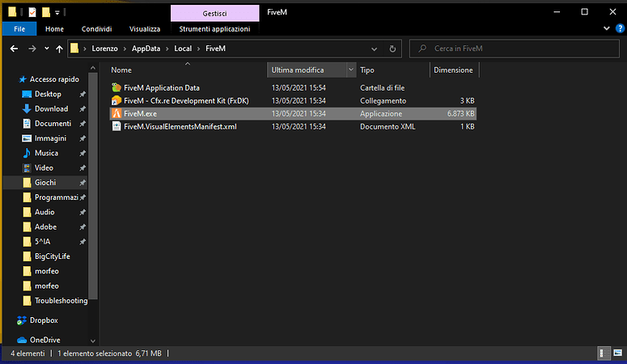The image size is (627, 364).
Task: Open Documenti in quick access
Action: [53, 124]
